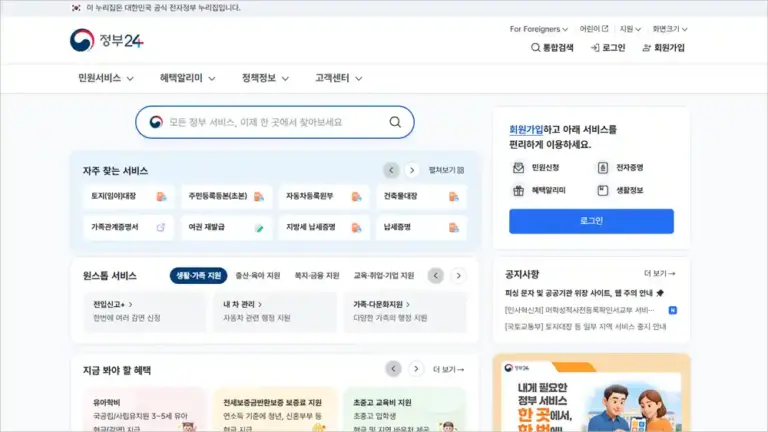Click previous arrow in 원스톱 서비스 tabs

click(435, 275)
